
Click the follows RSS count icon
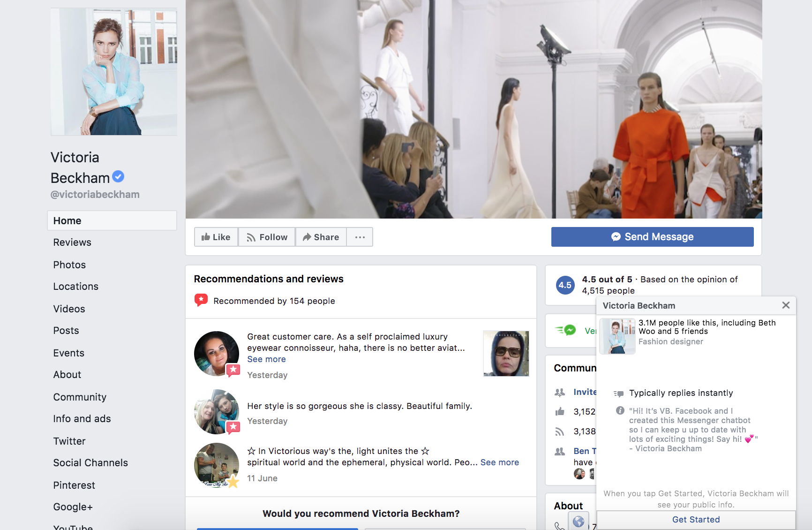point(560,432)
